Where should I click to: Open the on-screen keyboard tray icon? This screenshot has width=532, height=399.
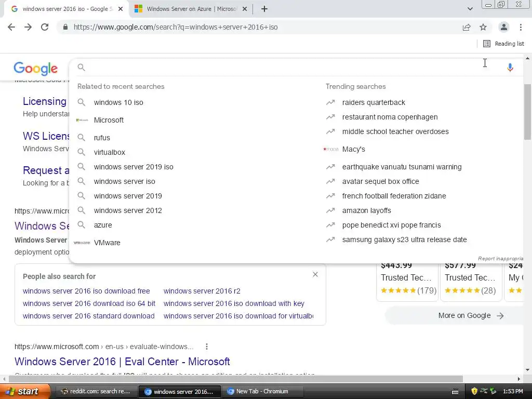point(455,392)
